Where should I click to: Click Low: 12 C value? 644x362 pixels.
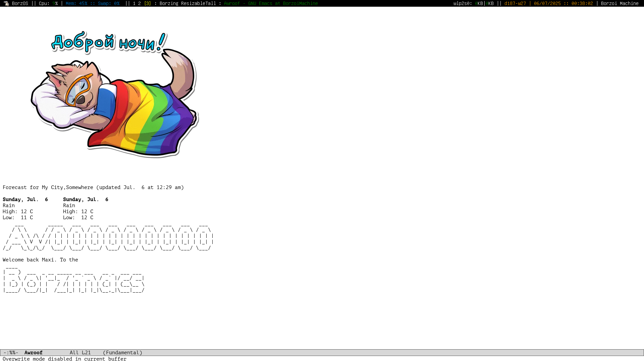pos(78,218)
